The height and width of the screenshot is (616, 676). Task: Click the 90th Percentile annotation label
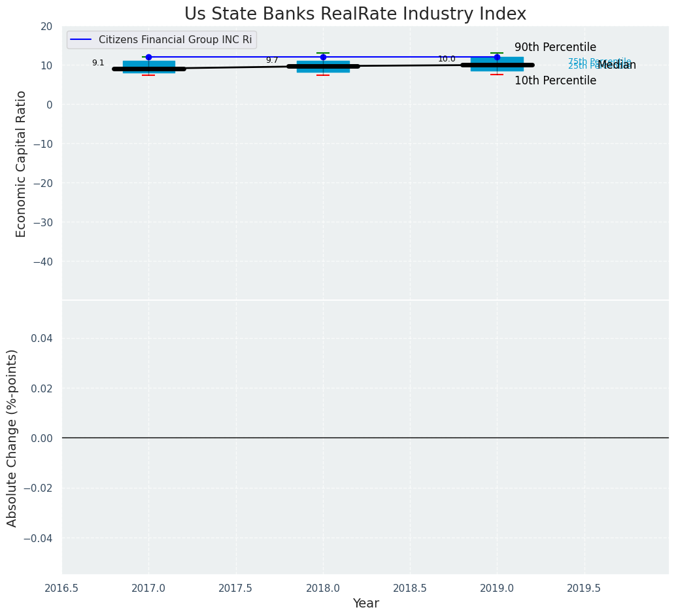click(555, 48)
